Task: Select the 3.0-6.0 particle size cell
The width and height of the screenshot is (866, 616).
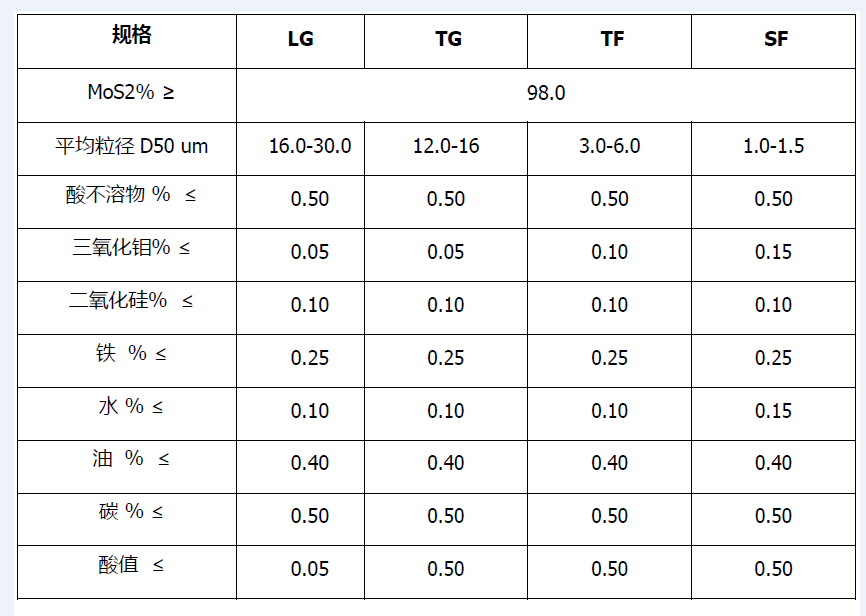Action: [609, 146]
